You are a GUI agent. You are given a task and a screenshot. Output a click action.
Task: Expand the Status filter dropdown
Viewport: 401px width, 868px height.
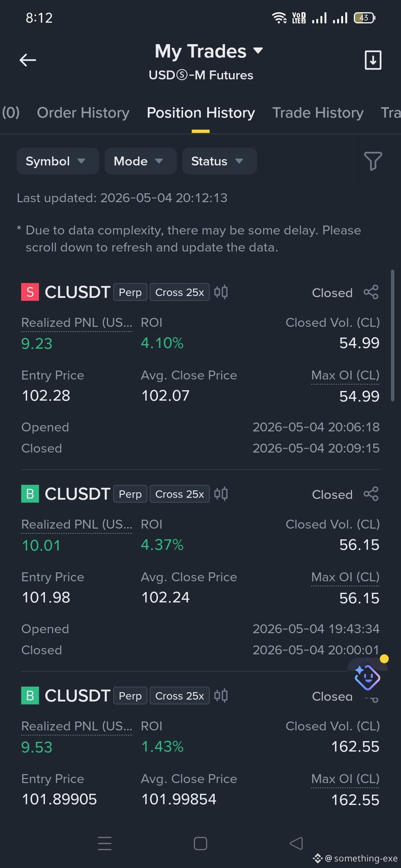(x=219, y=161)
